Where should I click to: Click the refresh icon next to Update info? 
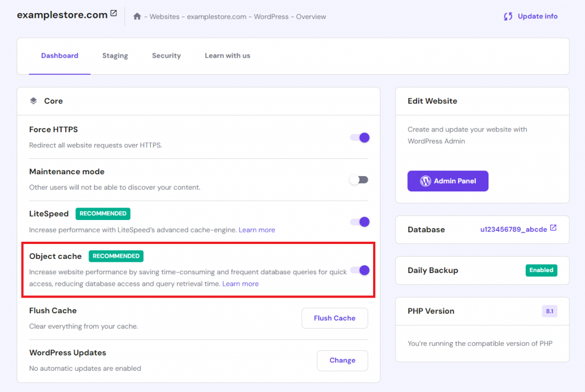pos(508,16)
